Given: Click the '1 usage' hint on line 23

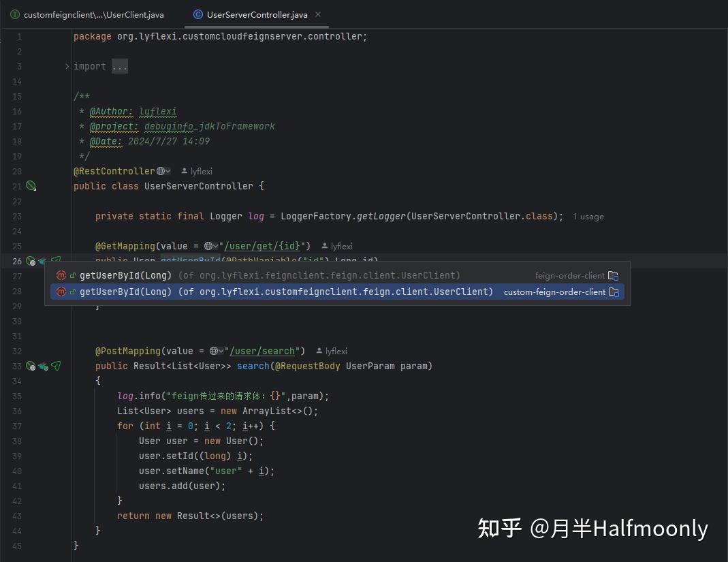Looking at the screenshot, I should [x=588, y=216].
